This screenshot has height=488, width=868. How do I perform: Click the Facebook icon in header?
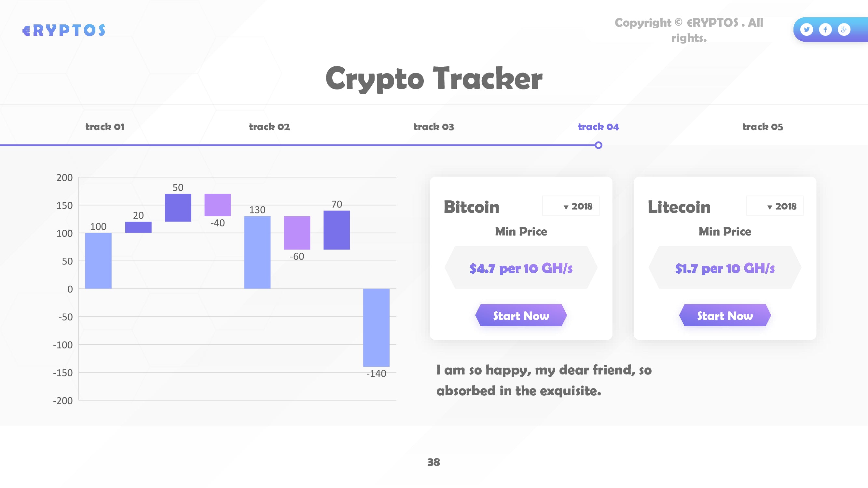(x=825, y=29)
